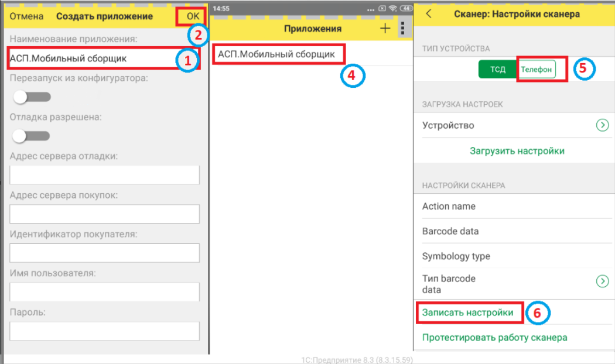Click Отмена in the create application form

click(26, 16)
